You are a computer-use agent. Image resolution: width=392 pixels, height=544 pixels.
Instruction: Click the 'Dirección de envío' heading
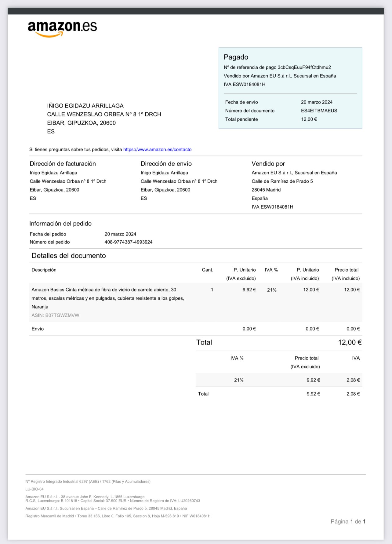(166, 164)
